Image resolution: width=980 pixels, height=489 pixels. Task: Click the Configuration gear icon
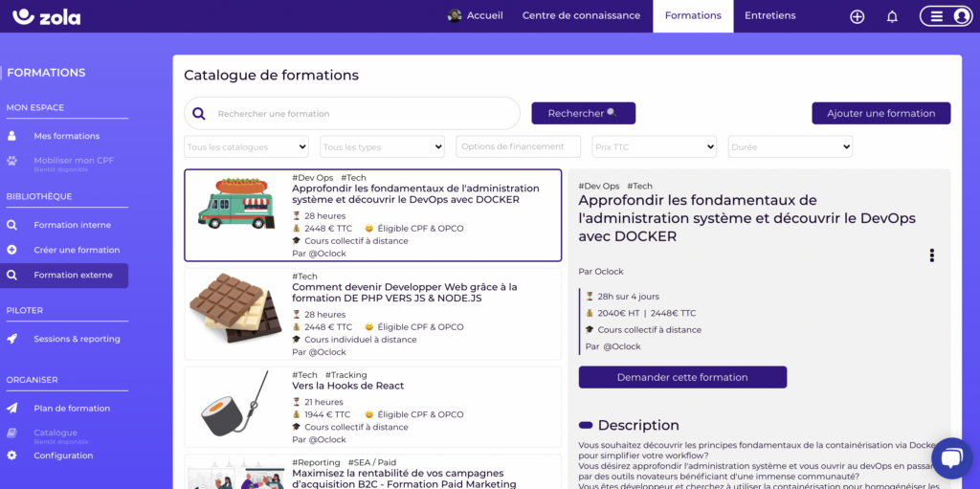point(11,456)
